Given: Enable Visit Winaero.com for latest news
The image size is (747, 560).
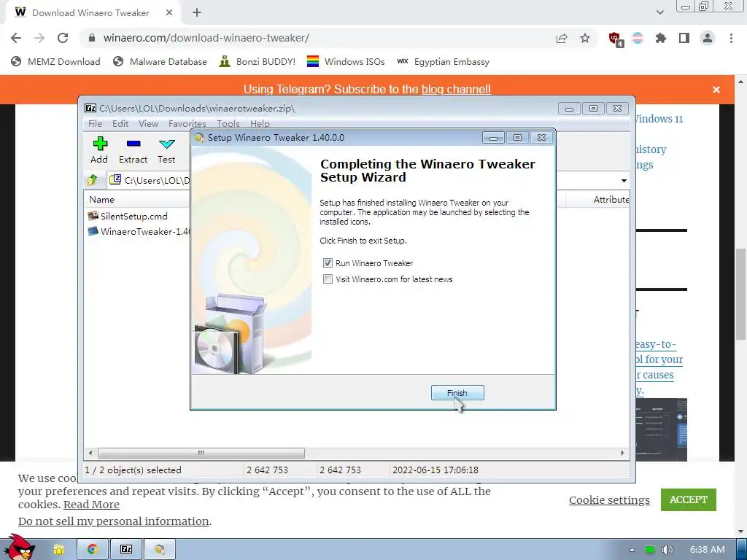Looking at the screenshot, I should click(328, 279).
